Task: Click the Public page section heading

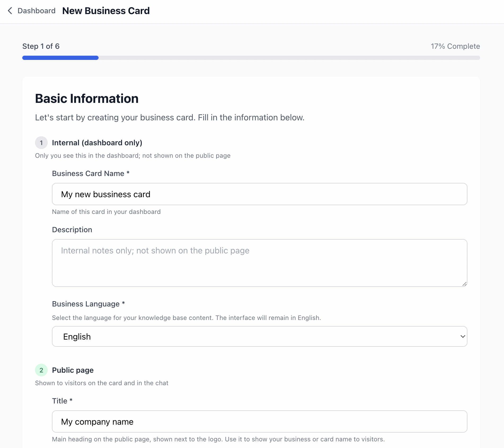Action: point(73,370)
